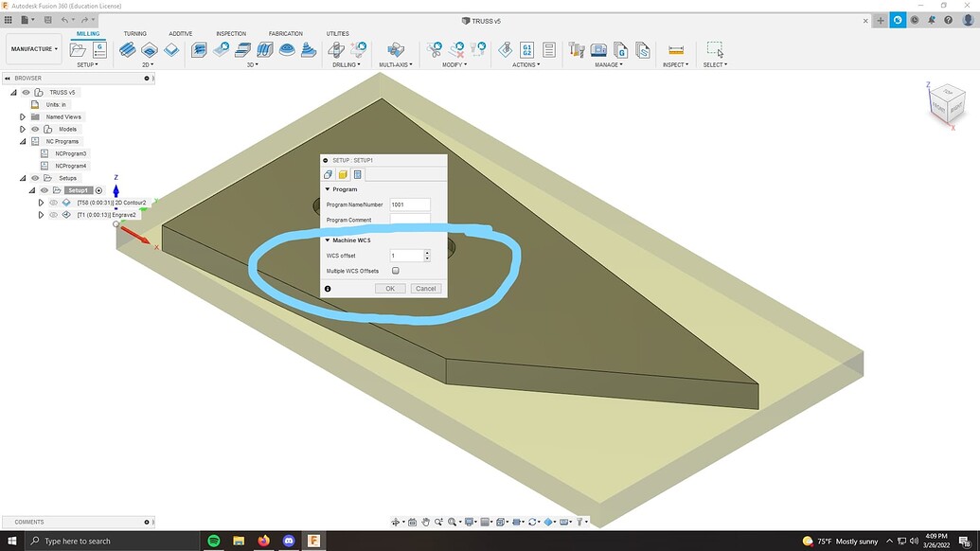This screenshot has height=551, width=980.
Task: Click the 2D Adaptive Clearing toolbar icon
Action: [x=128, y=49]
